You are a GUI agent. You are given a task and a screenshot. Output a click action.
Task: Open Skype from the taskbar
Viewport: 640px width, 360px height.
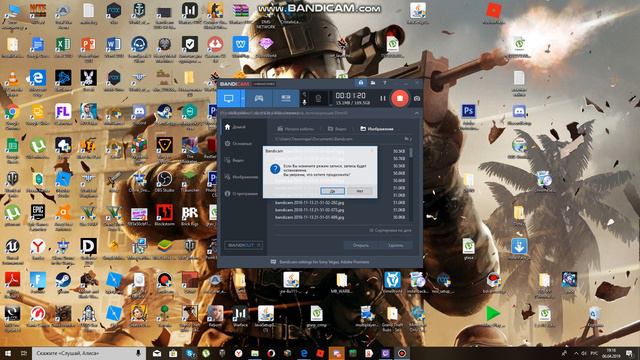pyautogui.click(x=190, y=353)
